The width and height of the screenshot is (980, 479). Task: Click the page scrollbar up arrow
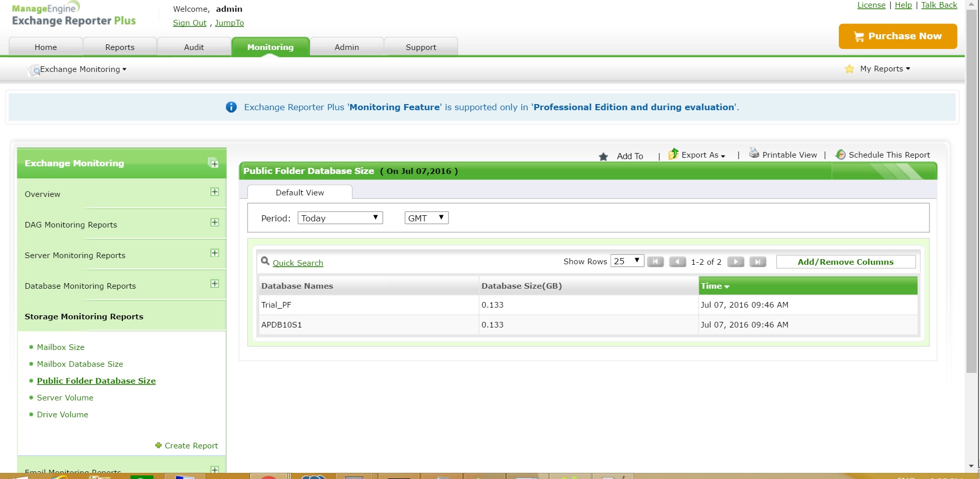pos(971,5)
